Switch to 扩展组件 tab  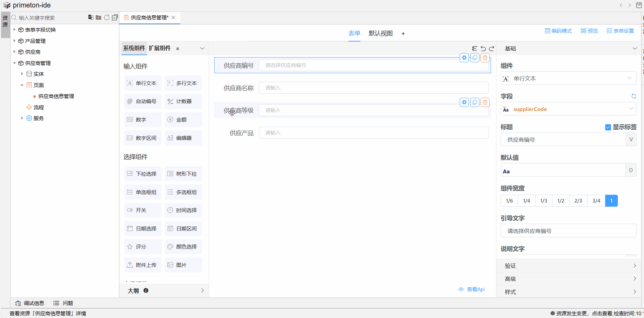click(159, 48)
